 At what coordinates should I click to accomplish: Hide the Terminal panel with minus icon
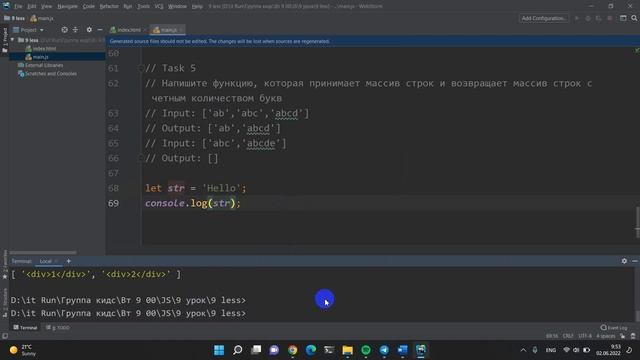(635, 261)
